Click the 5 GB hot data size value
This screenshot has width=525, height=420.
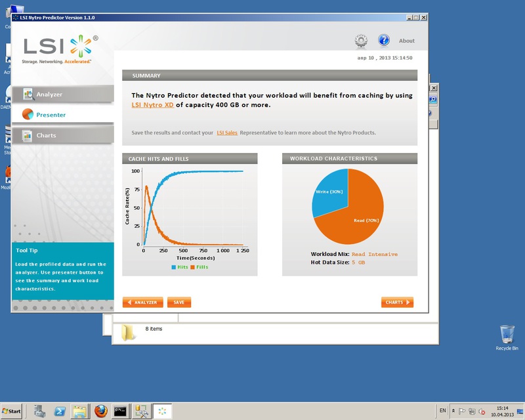pyautogui.click(x=358, y=262)
